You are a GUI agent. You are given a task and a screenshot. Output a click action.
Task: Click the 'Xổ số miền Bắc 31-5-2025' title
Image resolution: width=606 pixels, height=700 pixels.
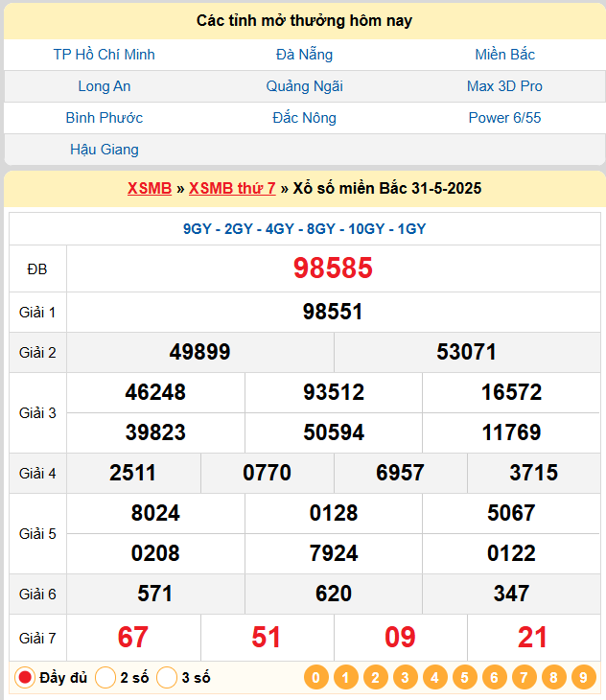386,188
